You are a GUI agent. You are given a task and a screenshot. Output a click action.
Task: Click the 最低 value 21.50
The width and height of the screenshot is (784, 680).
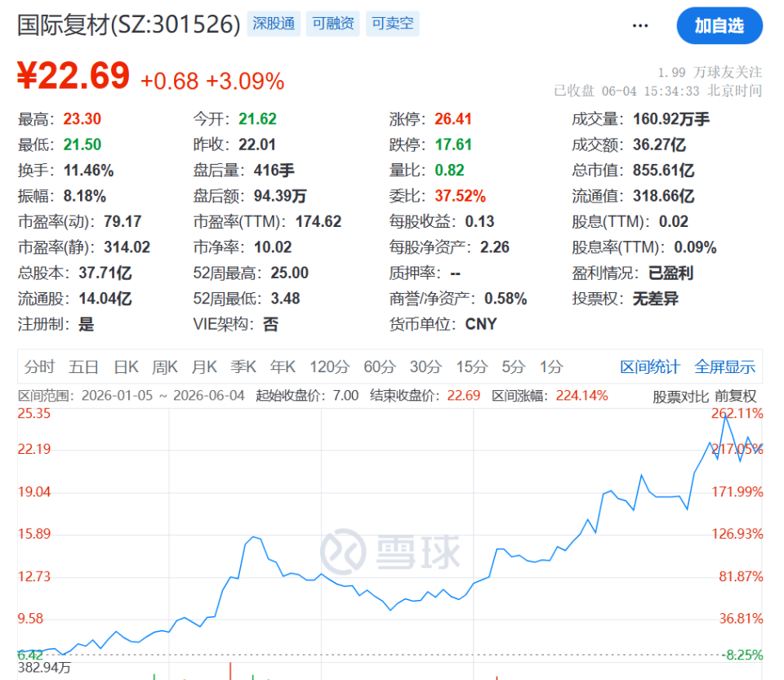(x=82, y=144)
